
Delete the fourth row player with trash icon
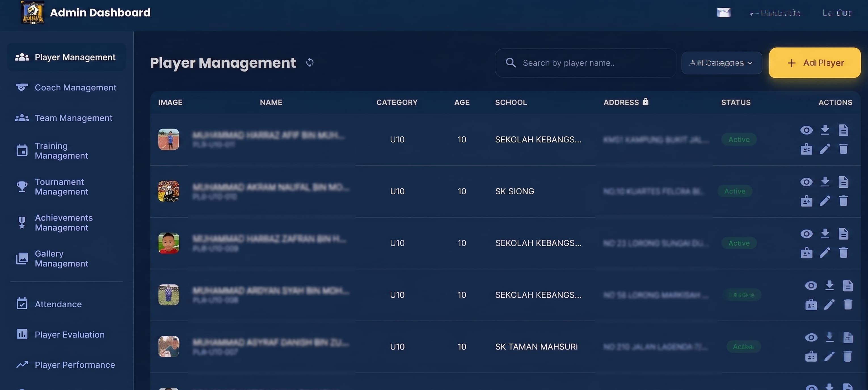pyautogui.click(x=848, y=304)
